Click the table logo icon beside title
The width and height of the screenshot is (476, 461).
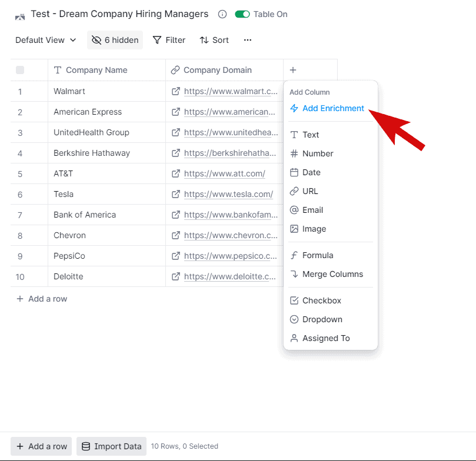click(20, 16)
